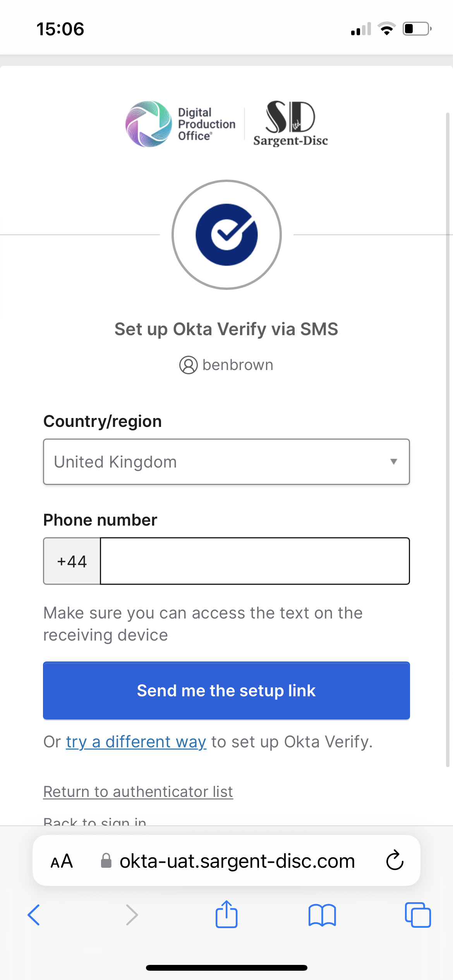Open the Country/region United Kingdom dropdown
Image resolution: width=453 pixels, height=980 pixels.
point(226,462)
